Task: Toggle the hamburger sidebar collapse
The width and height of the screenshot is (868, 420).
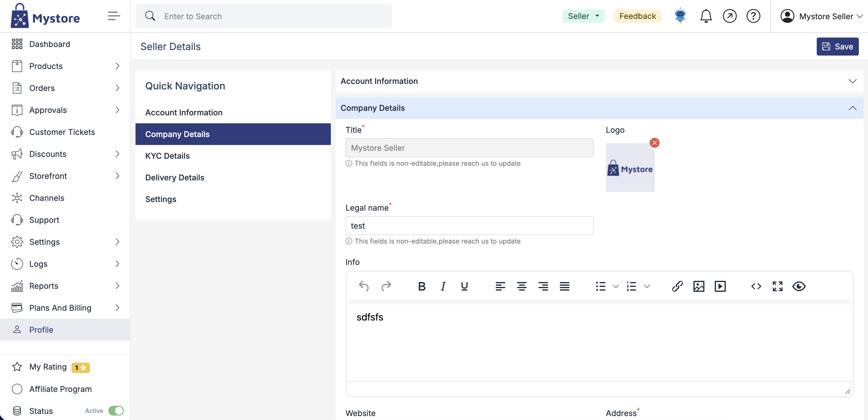Action: (x=114, y=16)
